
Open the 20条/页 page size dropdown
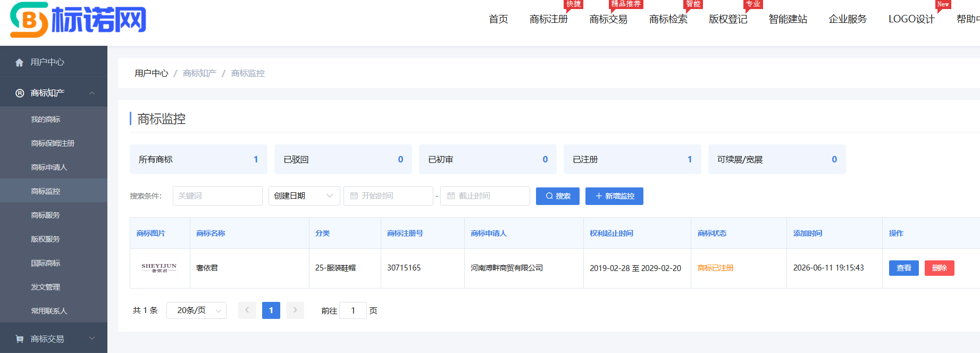click(x=196, y=310)
